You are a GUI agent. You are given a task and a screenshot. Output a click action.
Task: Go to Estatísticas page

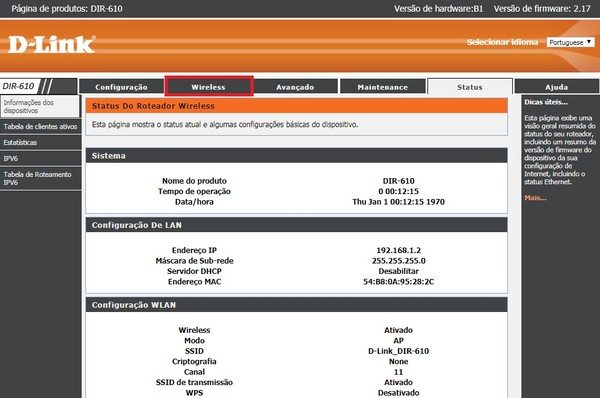pyautogui.click(x=40, y=142)
